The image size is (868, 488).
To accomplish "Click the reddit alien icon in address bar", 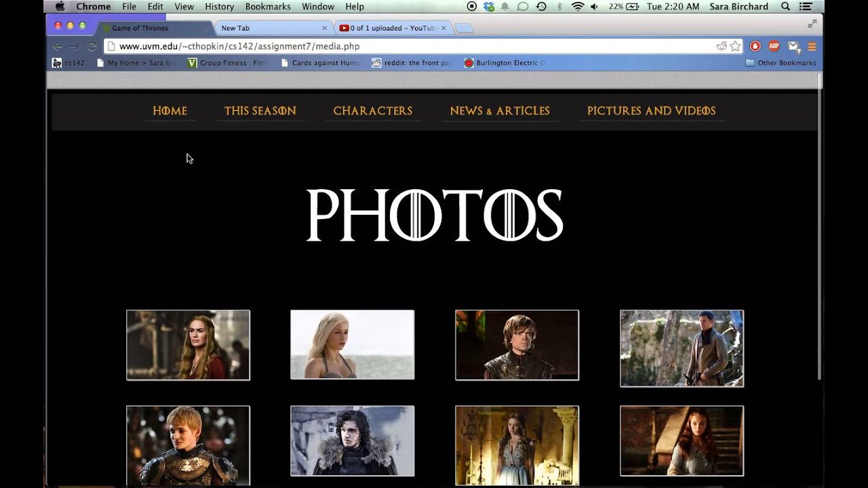I will tap(722, 46).
